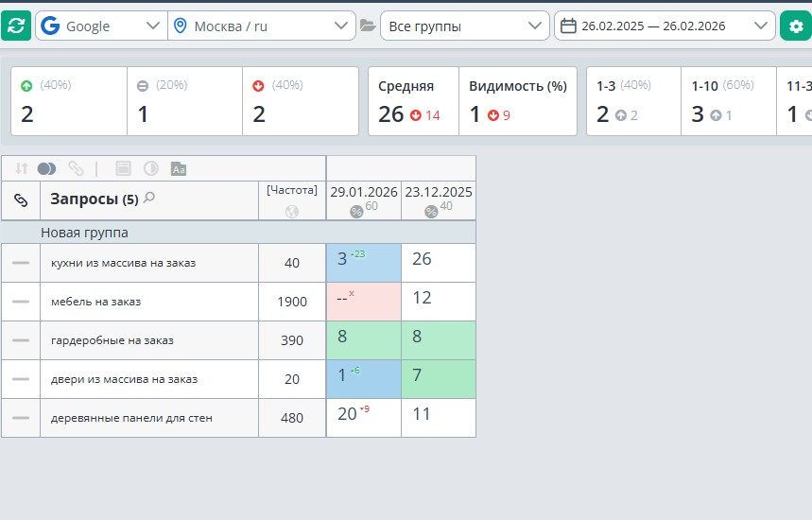Click the dash icon for кухни из массива на заказ
The image size is (812, 520).
(21, 263)
